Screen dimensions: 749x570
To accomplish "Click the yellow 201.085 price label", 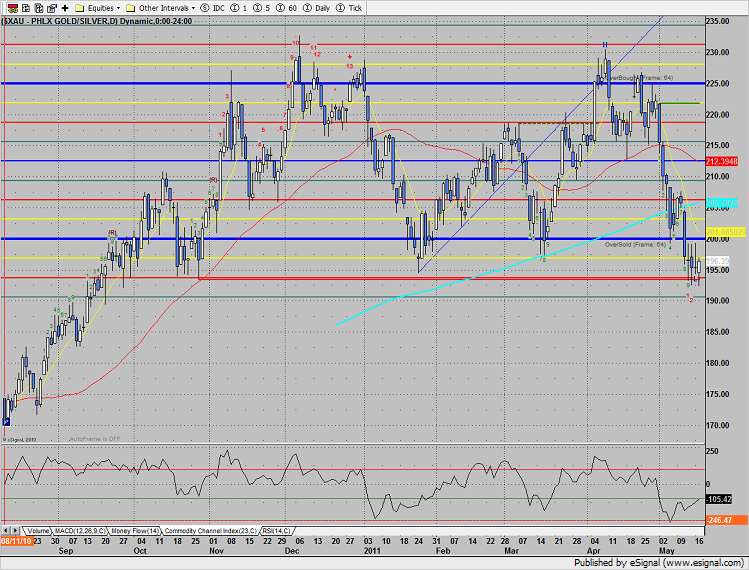I will (x=726, y=232).
